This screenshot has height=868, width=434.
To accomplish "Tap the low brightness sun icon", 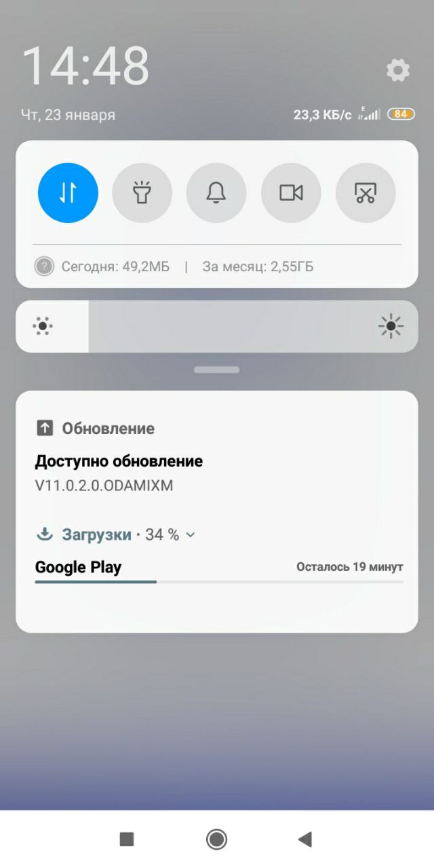I will click(x=43, y=327).
